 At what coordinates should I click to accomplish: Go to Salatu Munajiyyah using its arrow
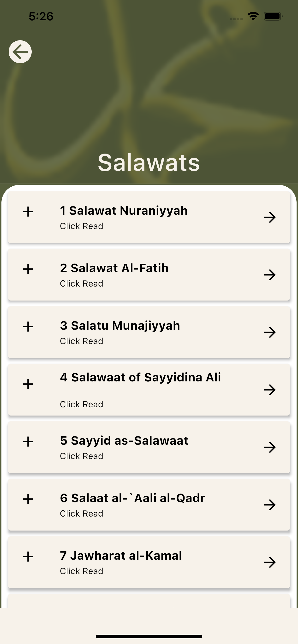[270, 332]
